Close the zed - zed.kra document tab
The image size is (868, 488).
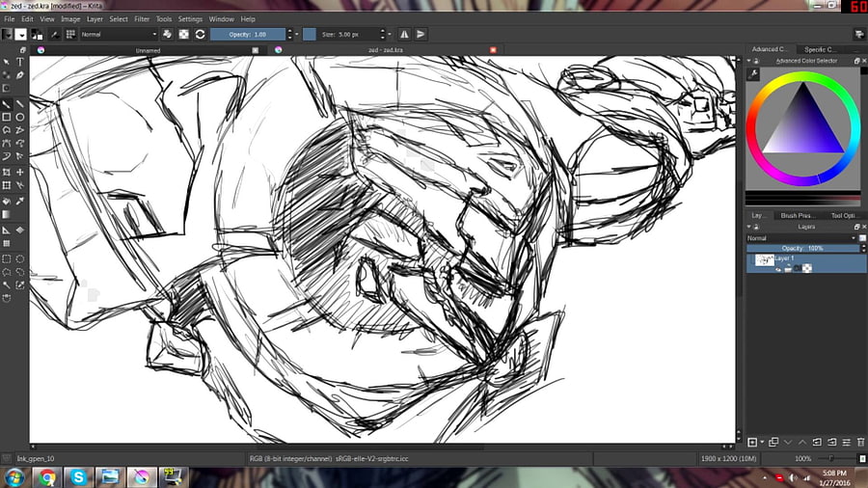[493, 50]
